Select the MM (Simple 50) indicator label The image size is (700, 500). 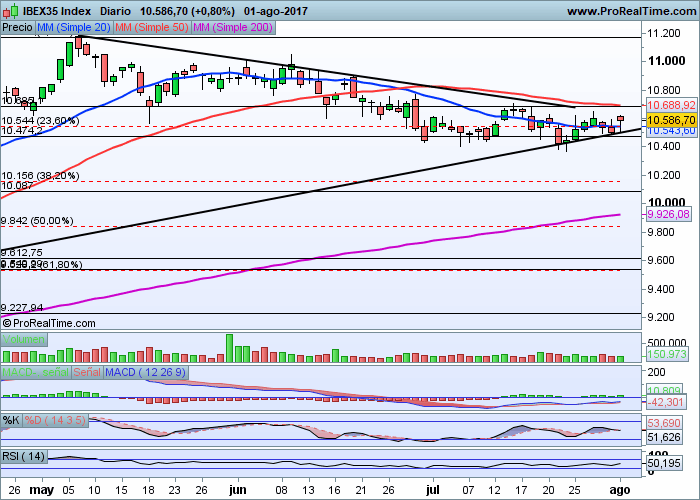click(x=152, y=28)
